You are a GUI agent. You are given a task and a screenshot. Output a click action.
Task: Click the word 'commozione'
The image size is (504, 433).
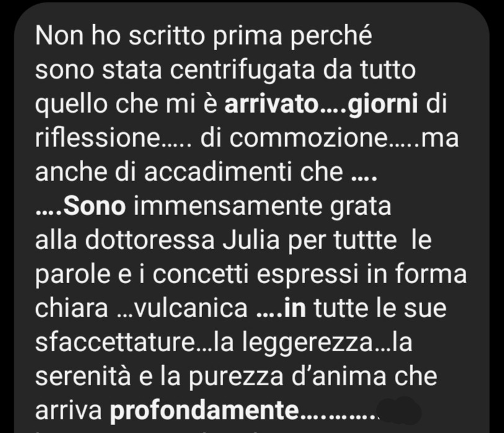[x=309, y=138]
